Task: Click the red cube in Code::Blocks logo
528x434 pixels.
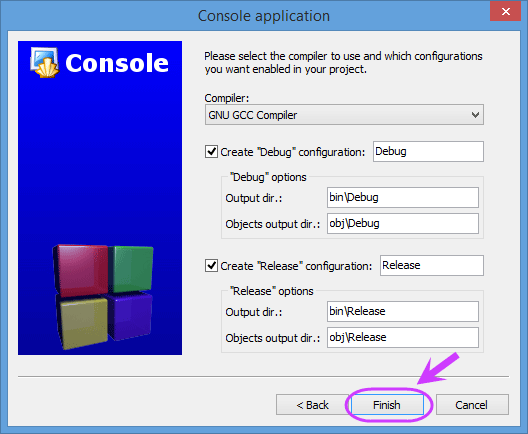Action: click(x=81, y=270)
